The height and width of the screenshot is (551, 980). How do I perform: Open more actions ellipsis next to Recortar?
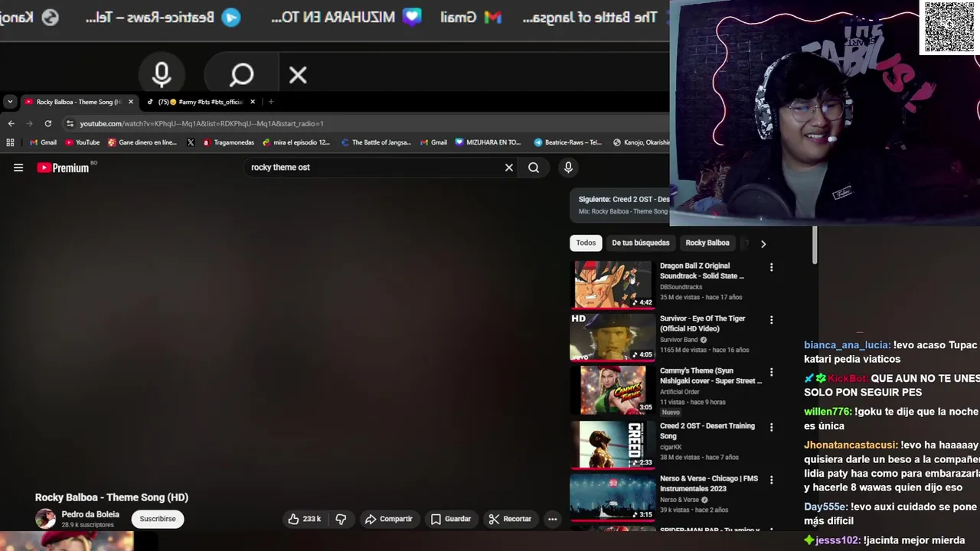552,519
